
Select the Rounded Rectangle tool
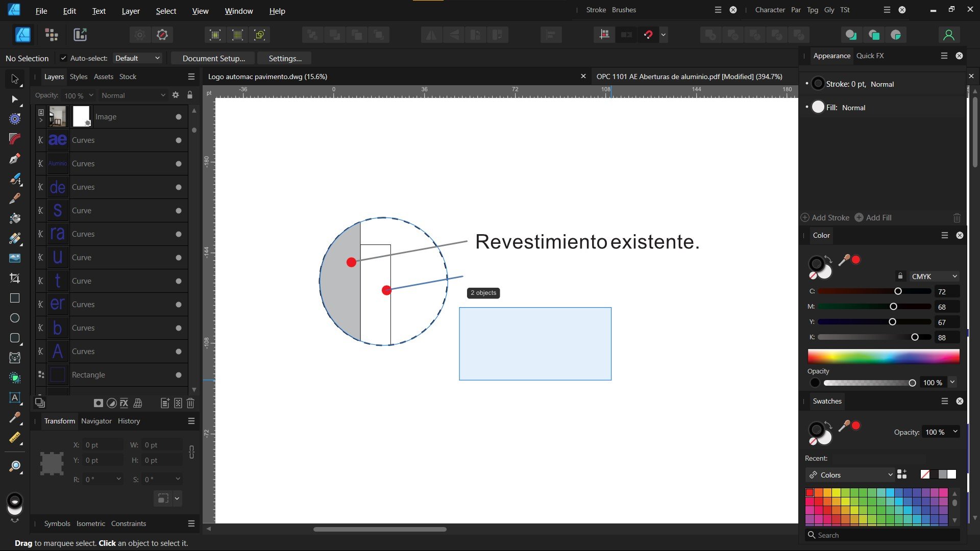coord(14,338)
